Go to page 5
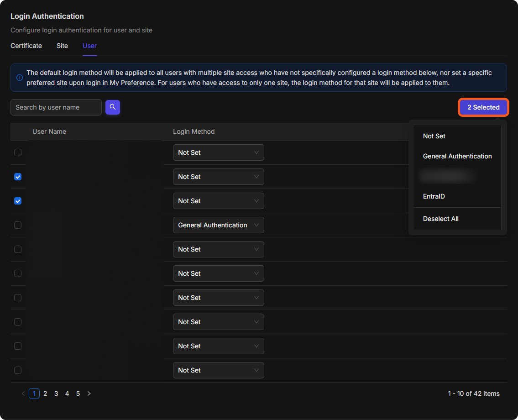518x420 pixels. 78,394
